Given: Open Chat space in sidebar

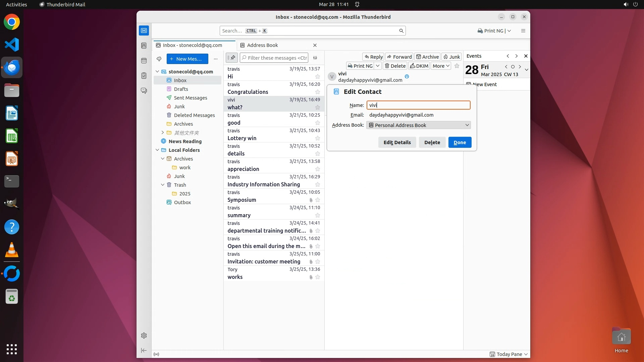Looking at the screenshot, I should [144, 91].
